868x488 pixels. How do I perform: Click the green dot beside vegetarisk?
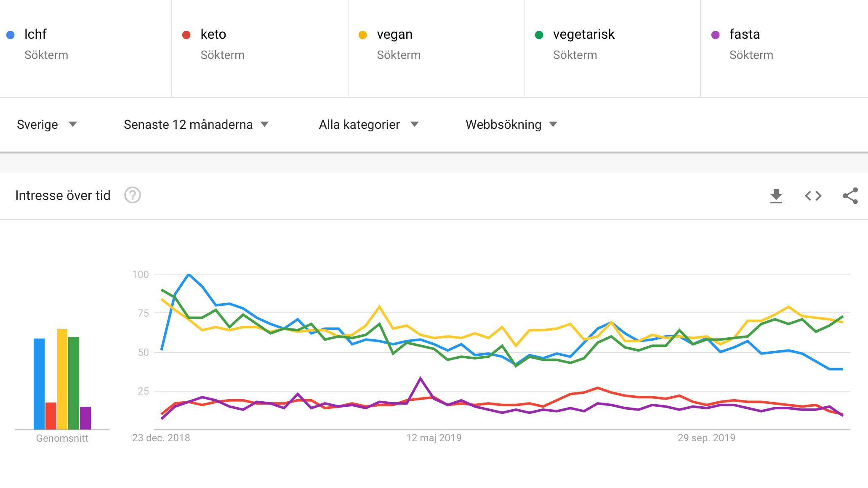tap(539, 35)
